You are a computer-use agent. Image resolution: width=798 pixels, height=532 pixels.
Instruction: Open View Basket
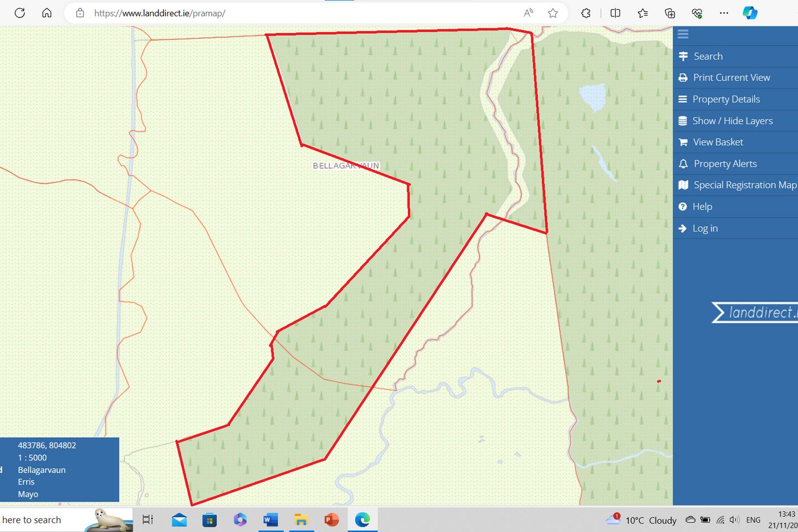718,142
